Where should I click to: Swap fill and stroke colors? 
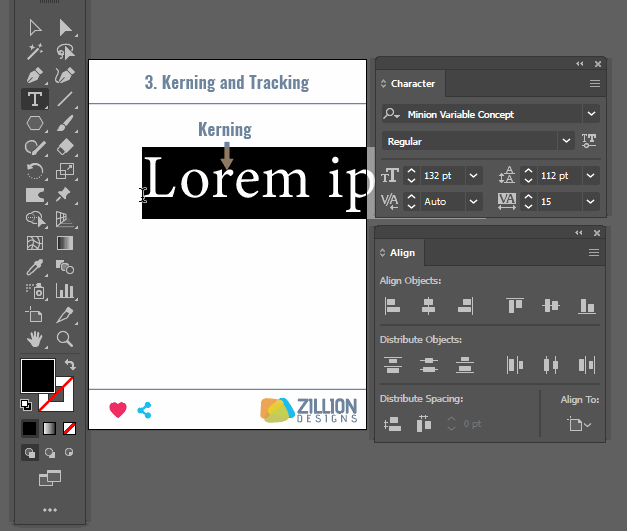click(x=70, y=365)
